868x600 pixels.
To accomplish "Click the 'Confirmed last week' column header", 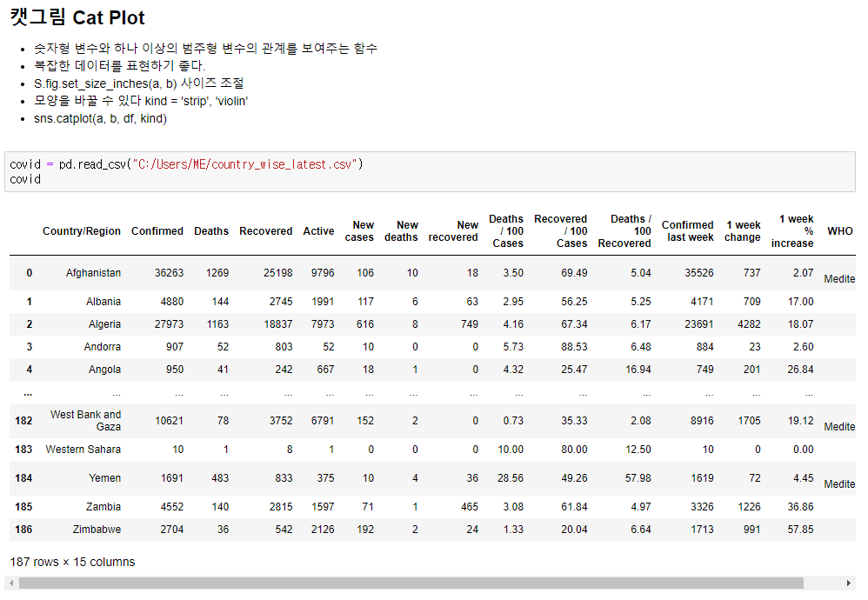I will pyautogui.click(x=688, y=230).
